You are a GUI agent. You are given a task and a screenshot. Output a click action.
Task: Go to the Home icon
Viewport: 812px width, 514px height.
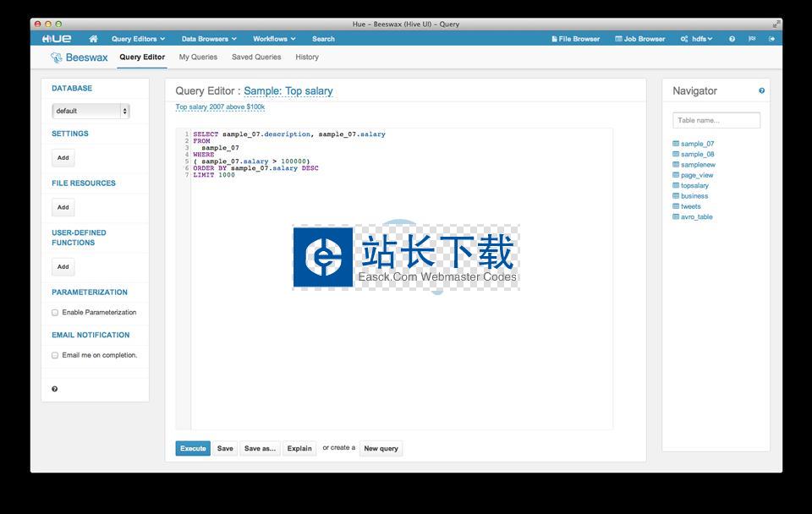click(x=93, y=39)
